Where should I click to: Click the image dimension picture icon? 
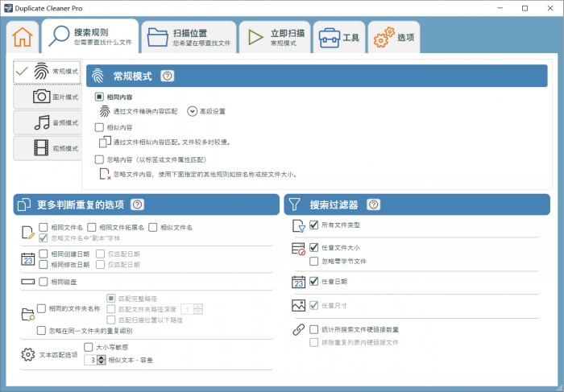click(299, 305)
